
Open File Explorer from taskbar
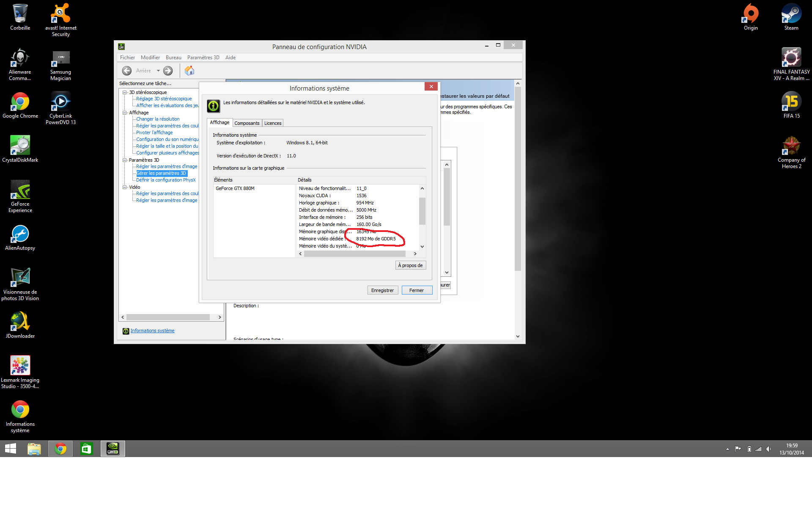[x=34, y=449]
